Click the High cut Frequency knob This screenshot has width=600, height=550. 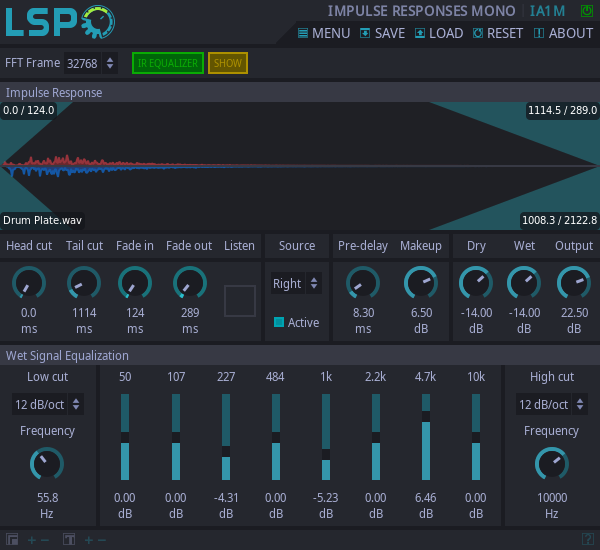pos(551,464)
